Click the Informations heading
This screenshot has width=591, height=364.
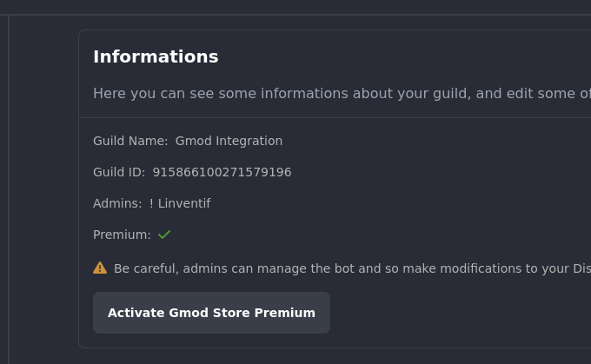click(x=156, y=57)
